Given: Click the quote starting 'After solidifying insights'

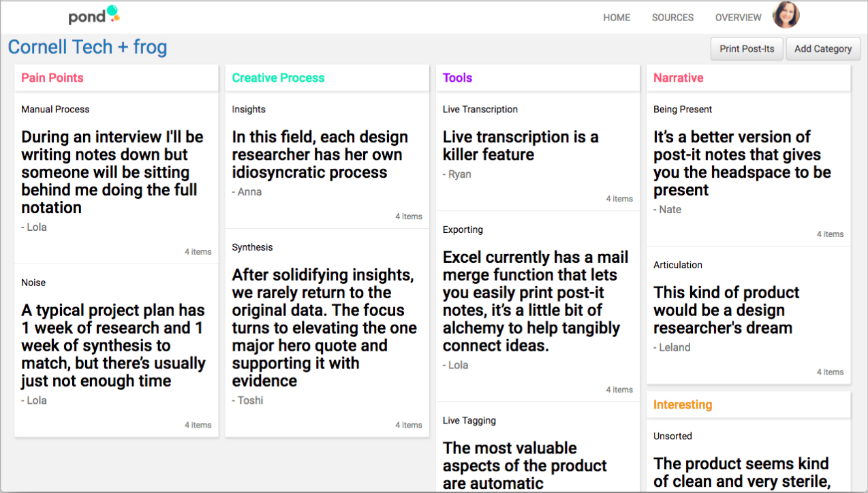Looking at the screenshot, I should pos(324,328).
